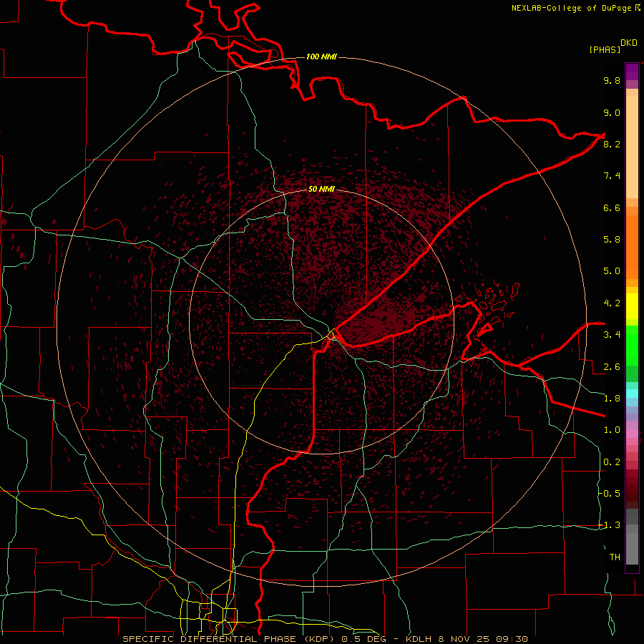Click the NEXLAB-College of DuPage credit text

[x=576, y=8]
